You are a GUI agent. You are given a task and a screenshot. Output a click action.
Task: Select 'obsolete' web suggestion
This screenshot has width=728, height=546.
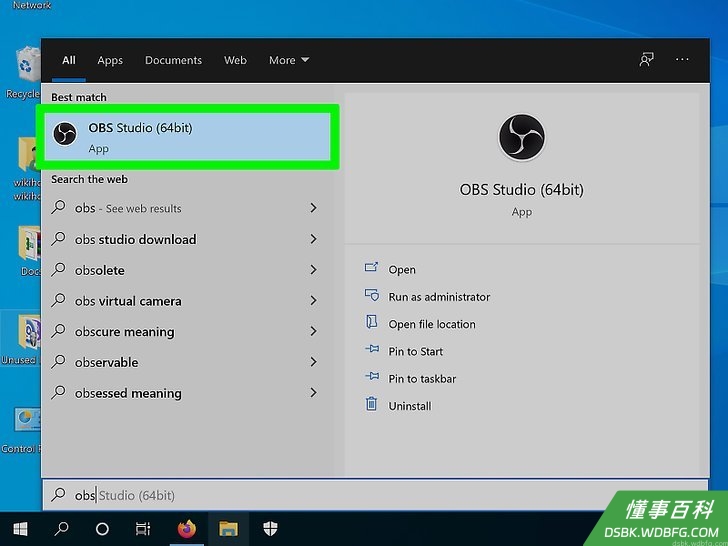click(188, 270)
